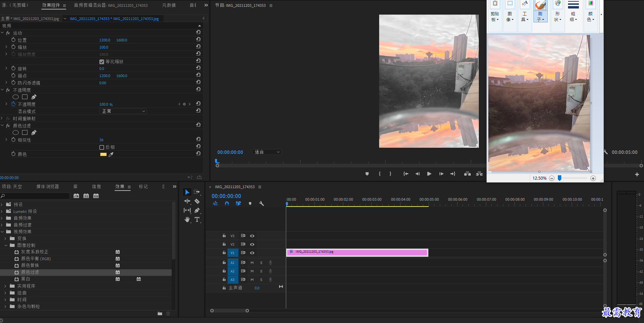644x323 pixels.
Task: Open the Fit zoom level dropdown
Action: pos(267,152)
